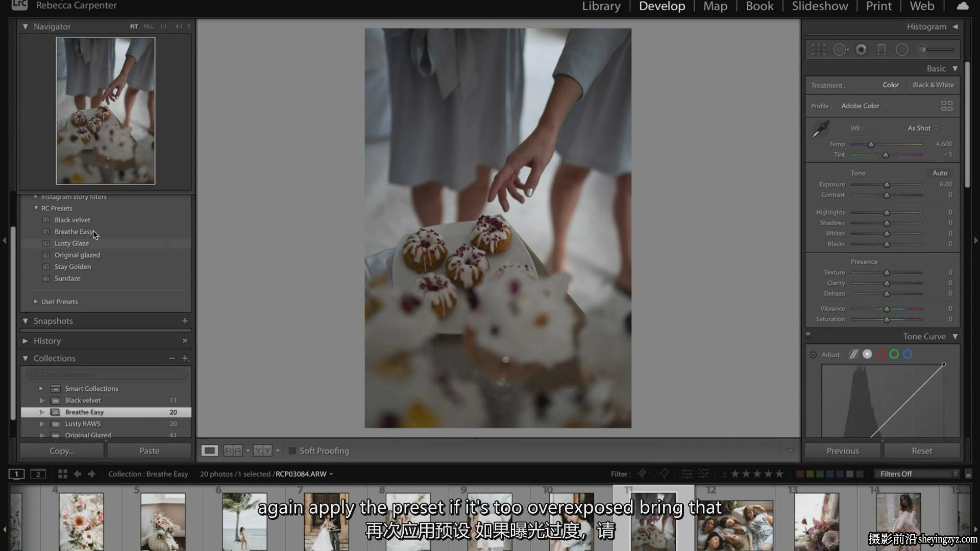Select the point curve white channel
Screen dimensions: 980x551
tap(867, 354)
